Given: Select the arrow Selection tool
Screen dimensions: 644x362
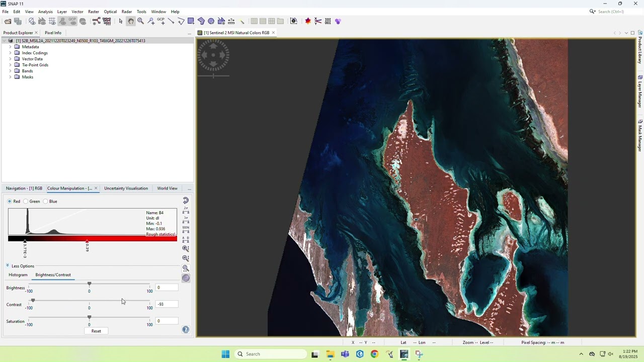Looking at the screenshot, I should pos(121,21).
